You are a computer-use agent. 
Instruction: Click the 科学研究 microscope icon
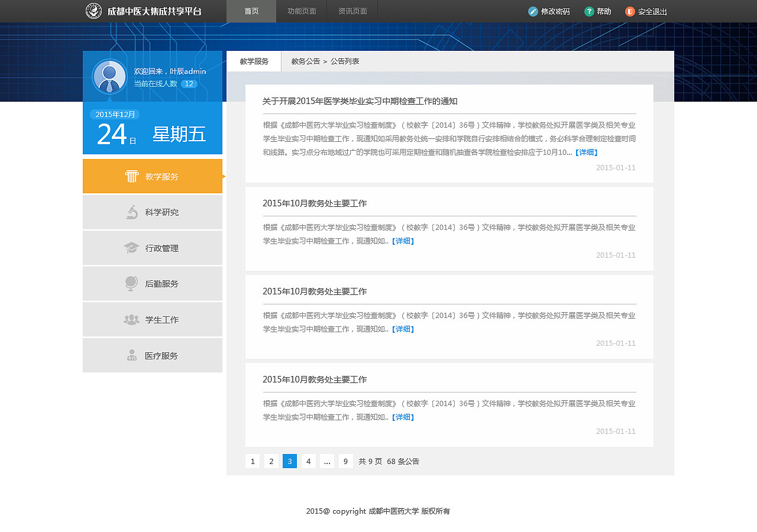point(131,212)
